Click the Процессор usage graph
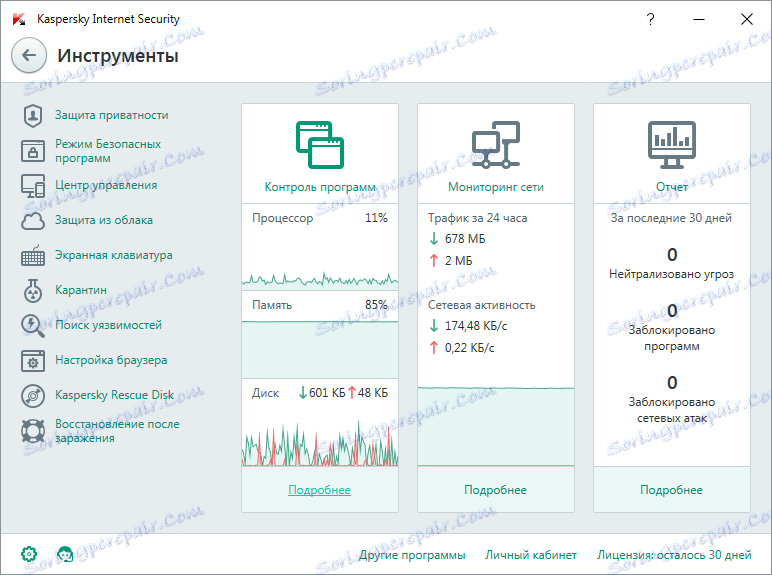Screen dimensions: 772x575 [320, 280]
